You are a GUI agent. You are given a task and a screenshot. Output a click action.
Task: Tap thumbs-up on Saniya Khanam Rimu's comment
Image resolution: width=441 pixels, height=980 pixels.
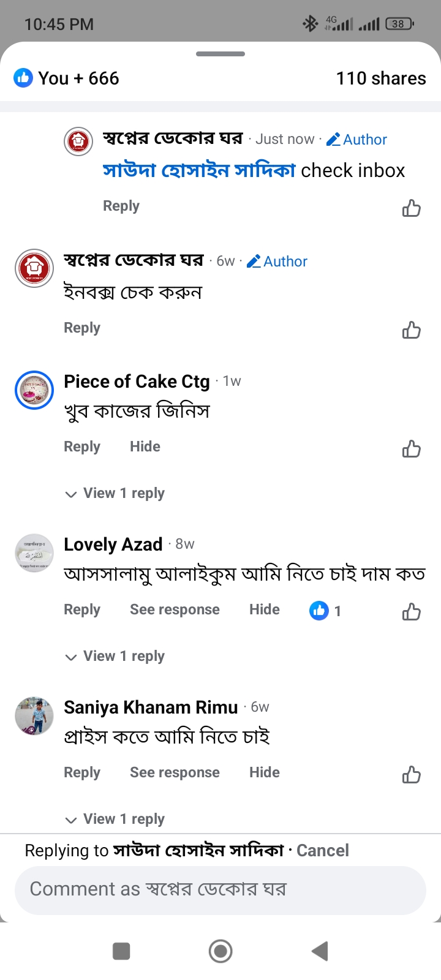(x=411, y=775)
